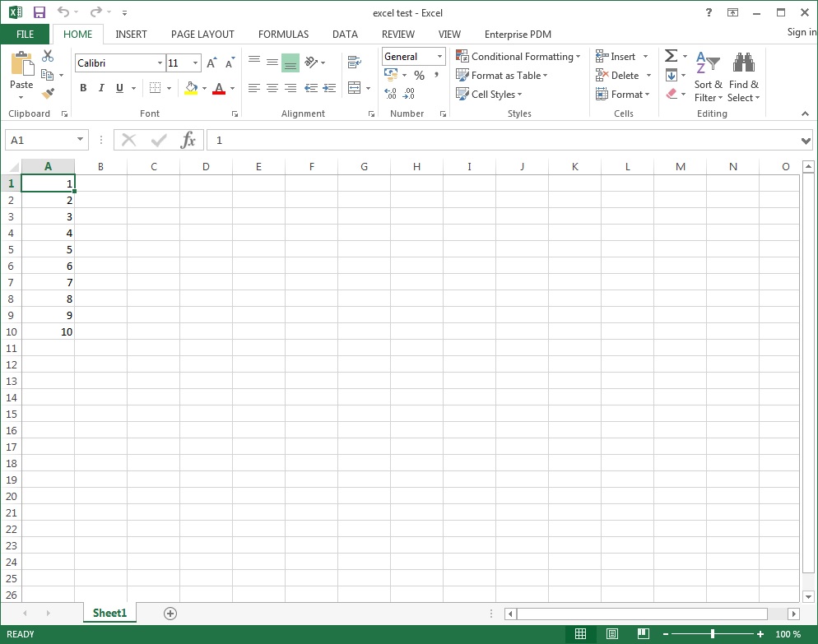818x644 pixels.
Task: Expand the General number format dropdown
Action: pyautogui.click(x=439, y=57)
